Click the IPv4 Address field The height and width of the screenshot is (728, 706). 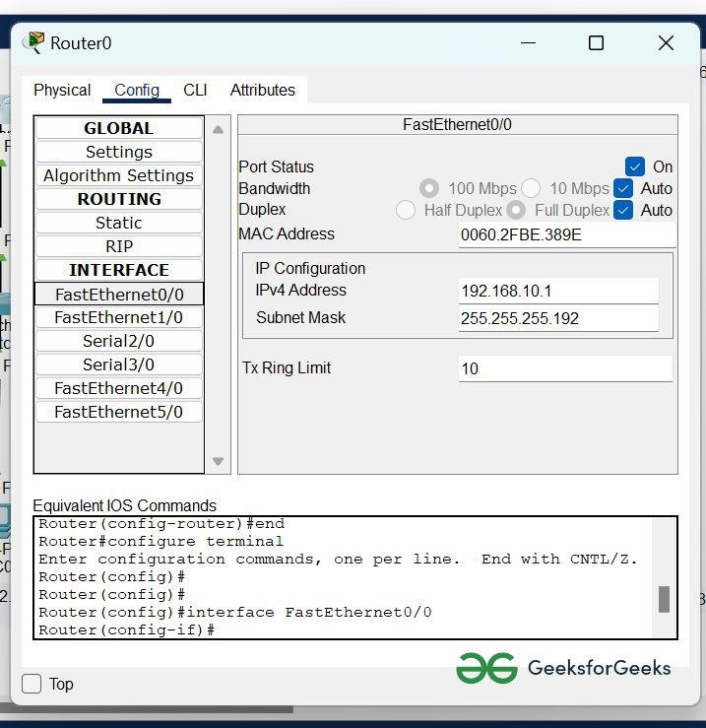pyautogui.click(x=557, y=291)
